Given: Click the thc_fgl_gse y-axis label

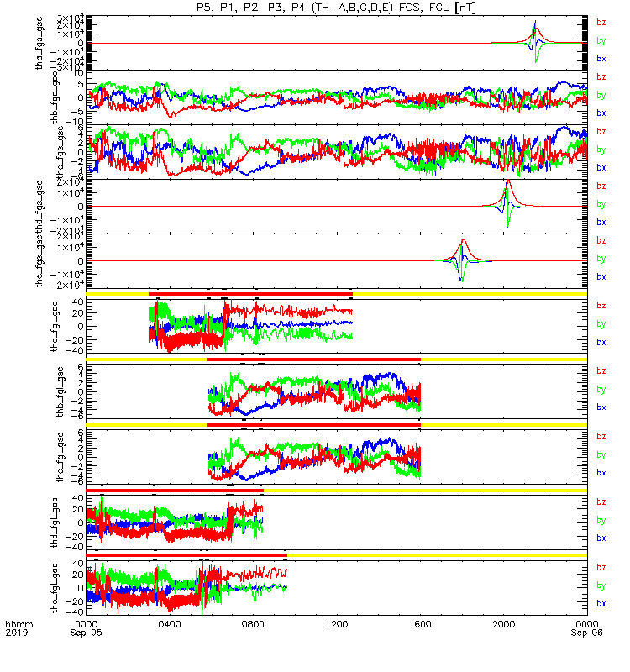Looking at the screenshot, I should (60, 457).
